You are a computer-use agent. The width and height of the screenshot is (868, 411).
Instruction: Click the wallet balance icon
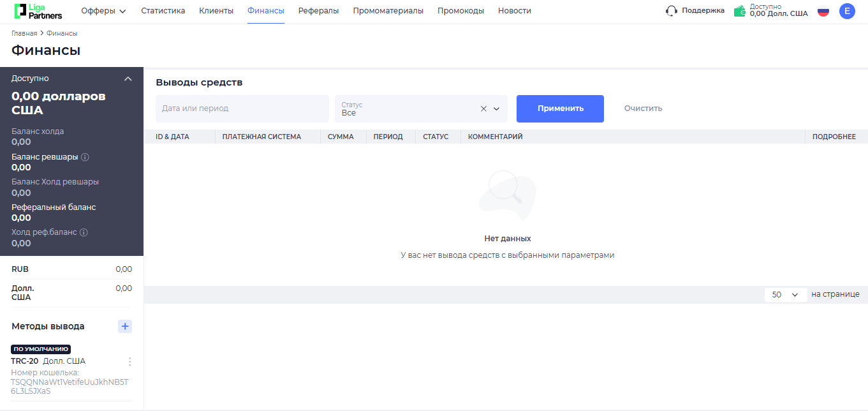click(x=740, y=11)
